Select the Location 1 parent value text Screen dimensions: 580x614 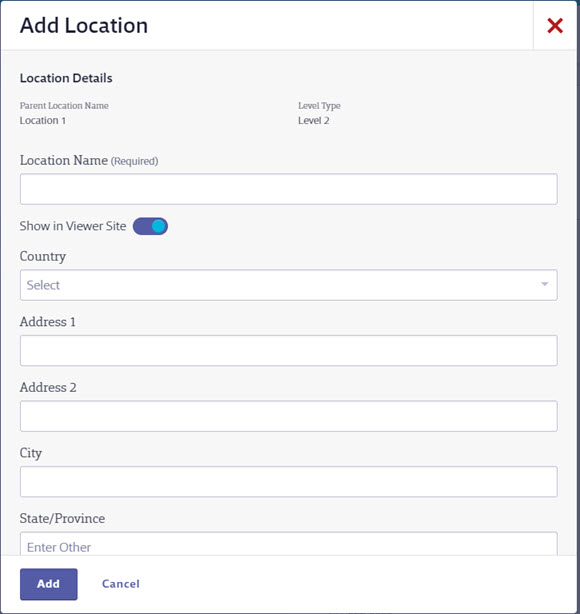coord(43,121)
